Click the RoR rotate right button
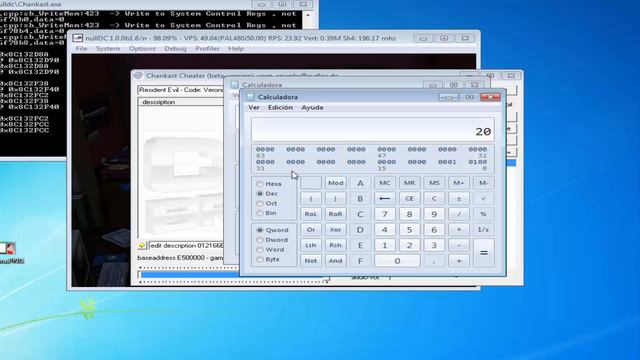Image resolution: width=640 pixels, height=360 pixels. (x=336, y=214)
